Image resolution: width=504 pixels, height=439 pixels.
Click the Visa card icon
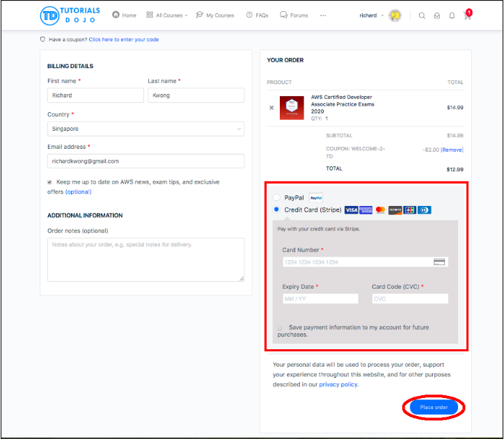[x=351, y=210]
